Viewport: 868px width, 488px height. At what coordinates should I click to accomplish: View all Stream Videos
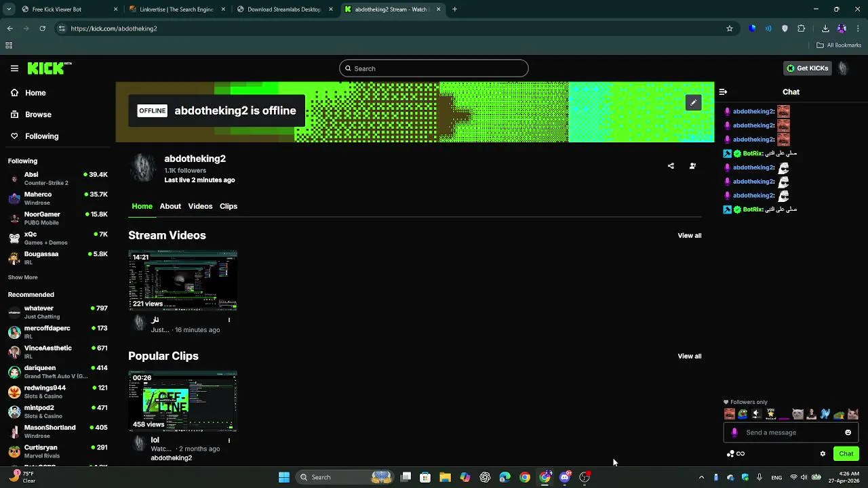pyautogui.click(x=690, y=235)
